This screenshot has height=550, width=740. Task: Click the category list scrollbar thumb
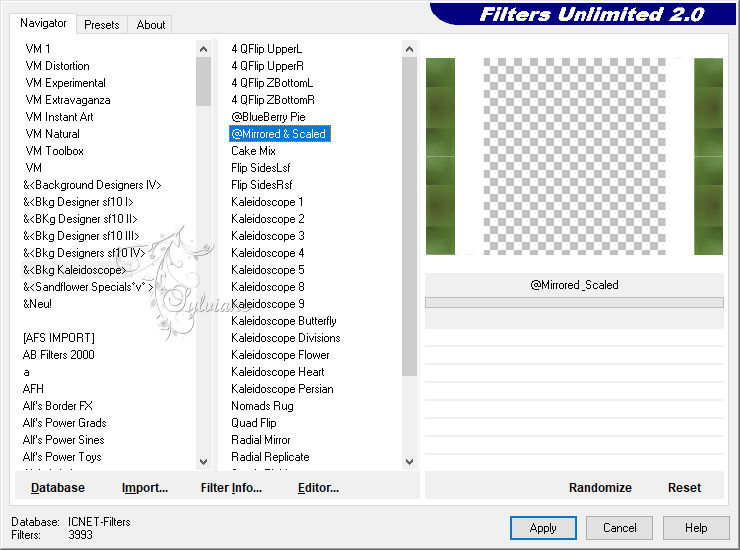tap(203, 81)
